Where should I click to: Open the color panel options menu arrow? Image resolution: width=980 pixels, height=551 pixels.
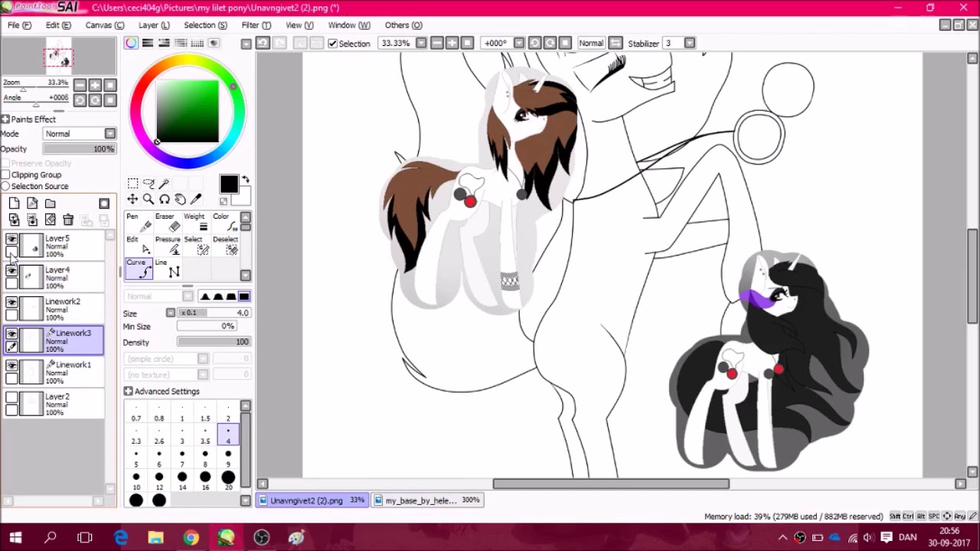click(246, 44)
